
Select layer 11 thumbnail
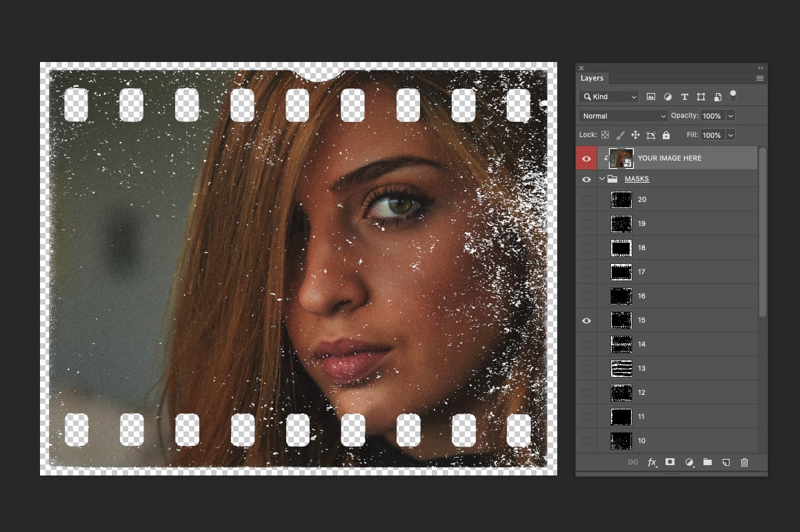(621, 417)
